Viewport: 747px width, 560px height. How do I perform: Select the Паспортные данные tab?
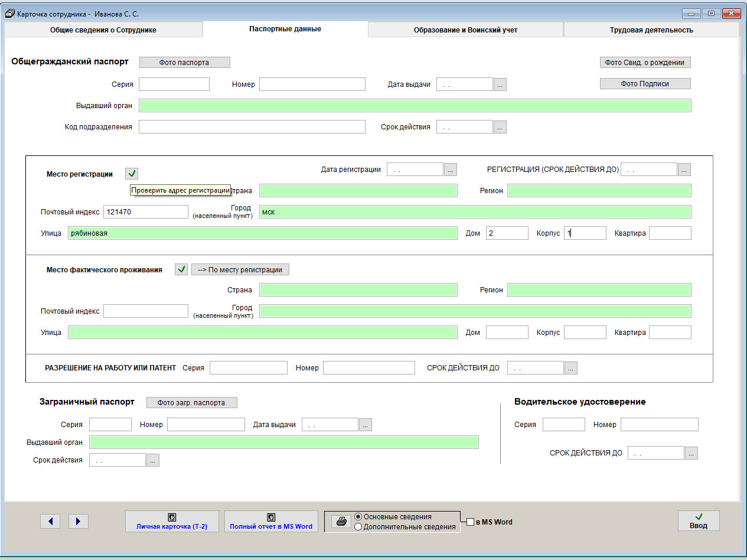pyautogui.click(x=285, y=29)
